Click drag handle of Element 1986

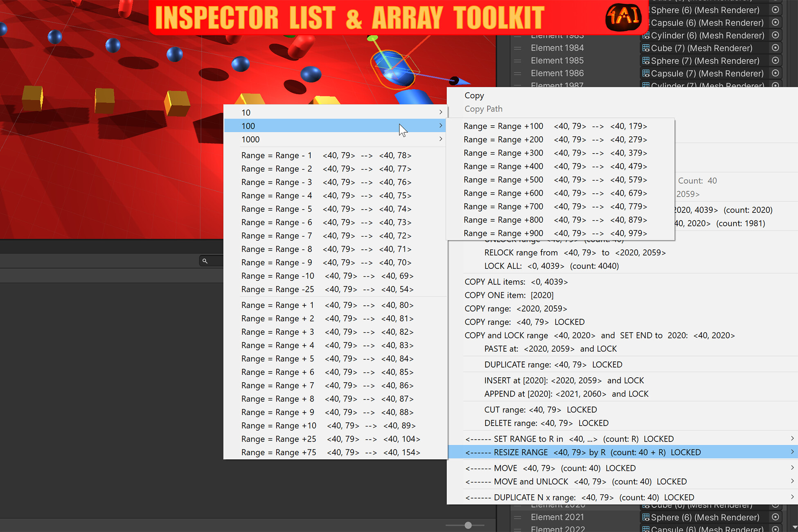click(x=518, y=74)
